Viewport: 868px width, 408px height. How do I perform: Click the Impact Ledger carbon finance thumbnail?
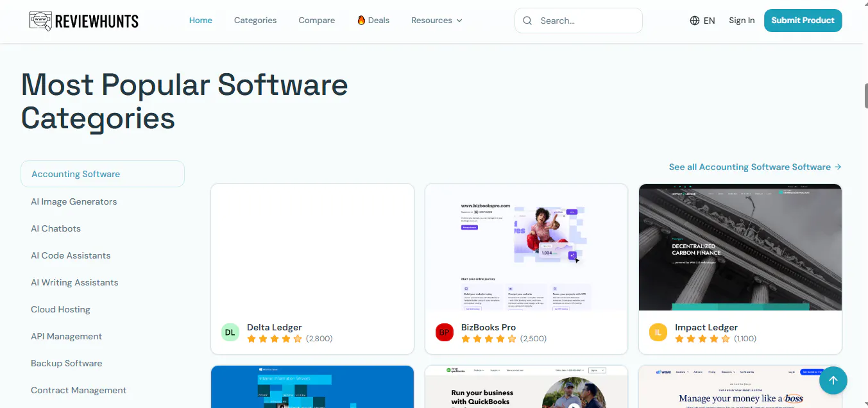(x=740, y=248)
